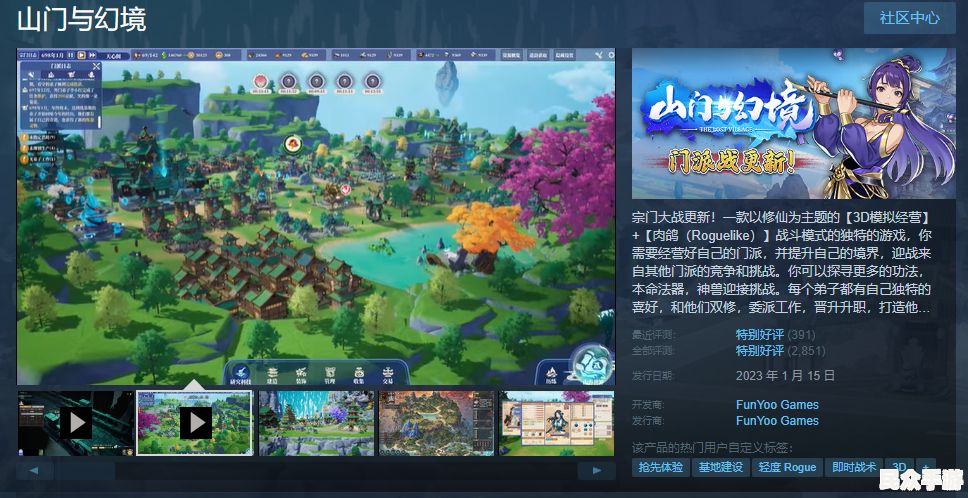Click the first log filter tab icon

[x=31, y=77]
